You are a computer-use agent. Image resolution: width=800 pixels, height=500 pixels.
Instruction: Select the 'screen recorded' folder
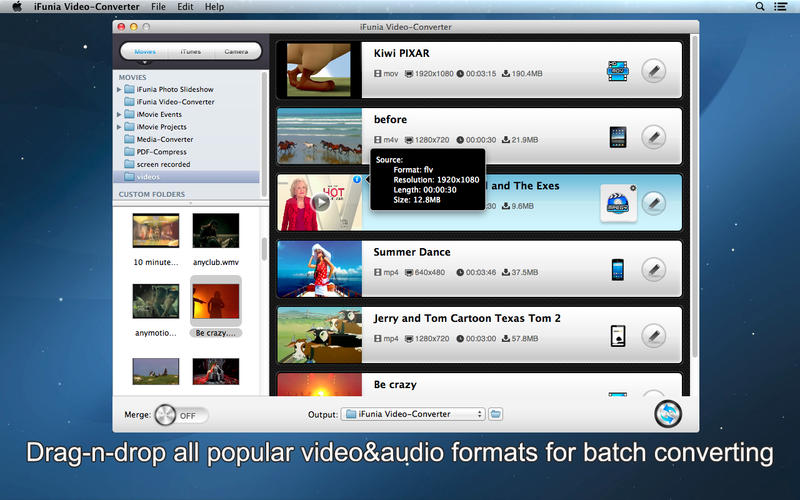click(162, 164)
